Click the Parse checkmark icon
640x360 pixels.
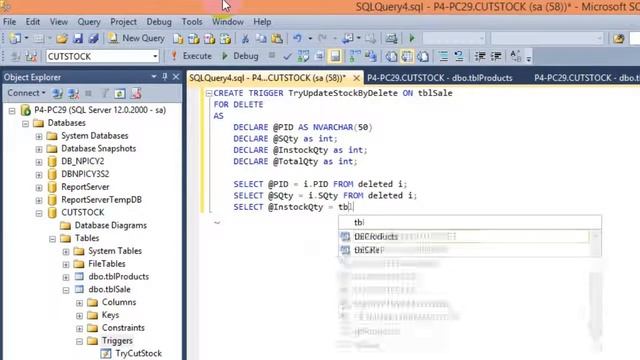tap(287, 56)
